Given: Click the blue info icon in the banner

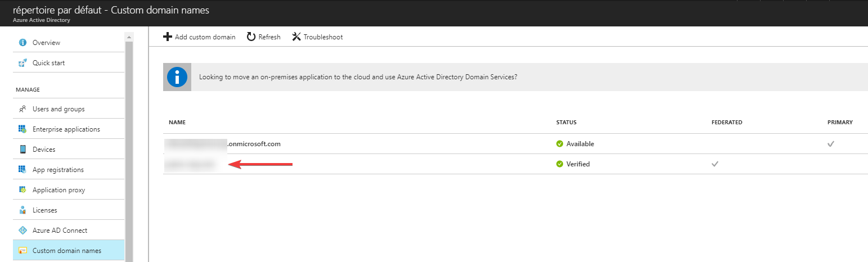Looking at the screenshot, I should pyautogui.click(x=178, y=77).
